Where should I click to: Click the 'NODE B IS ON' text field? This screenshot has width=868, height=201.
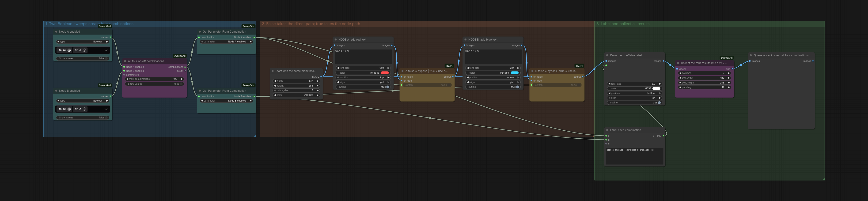point(493,57)
